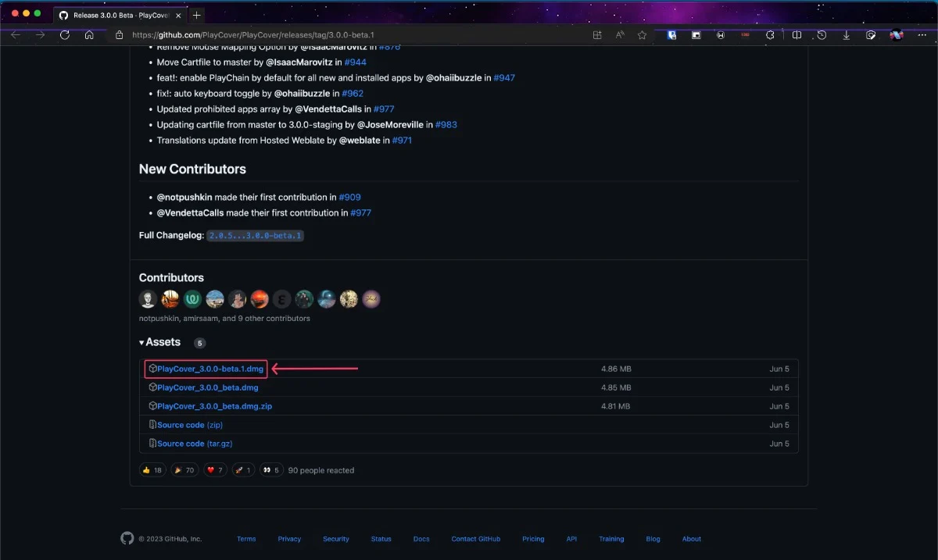Go to the browser home icon

89,35
